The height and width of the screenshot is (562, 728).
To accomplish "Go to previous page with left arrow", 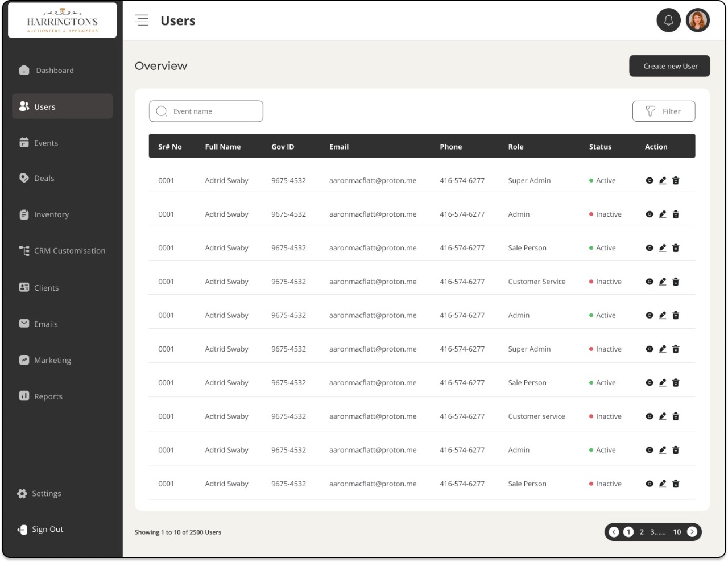I will coord(614,532).
